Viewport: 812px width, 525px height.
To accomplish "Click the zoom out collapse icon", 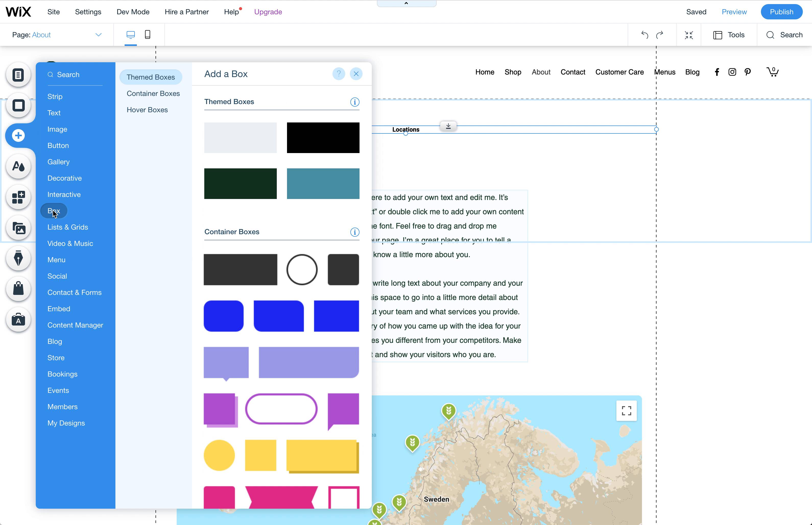I will (x=688, y=35).
